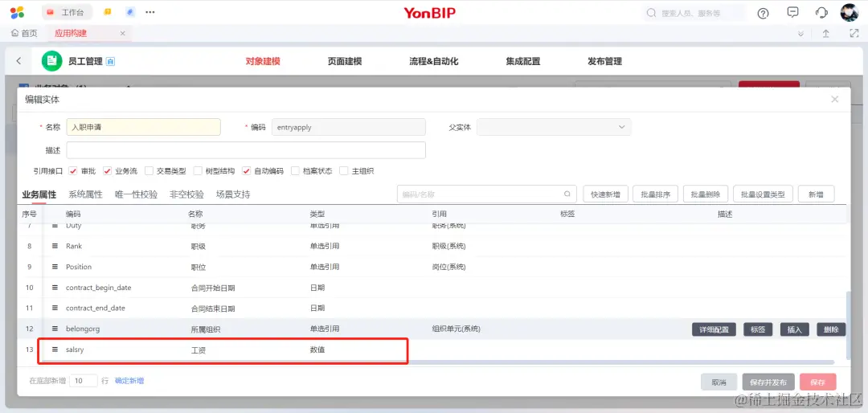868x413 pixels.
Task: Click the search magnifier in attribute search box
Action: pyautogui.click(x=567, y=194)
